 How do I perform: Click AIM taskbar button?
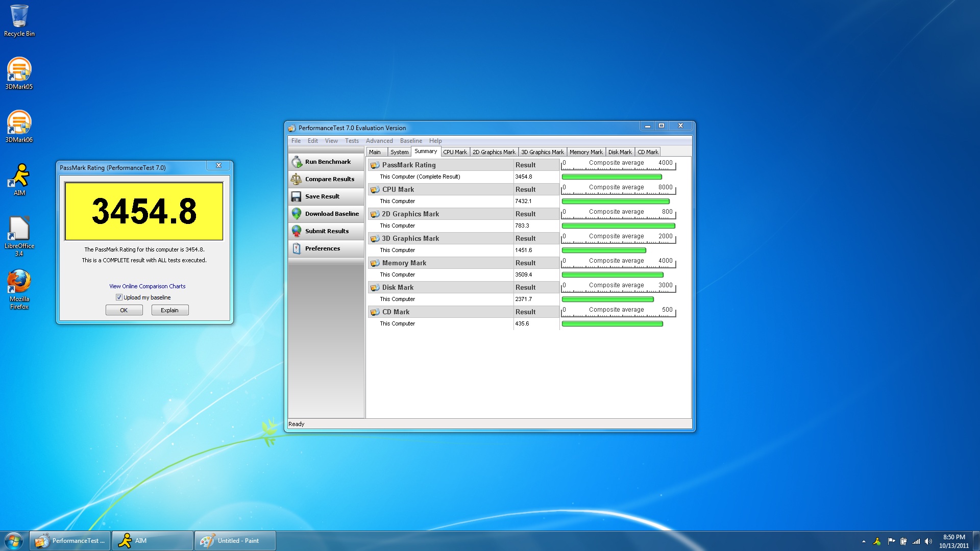coord(153,541)
